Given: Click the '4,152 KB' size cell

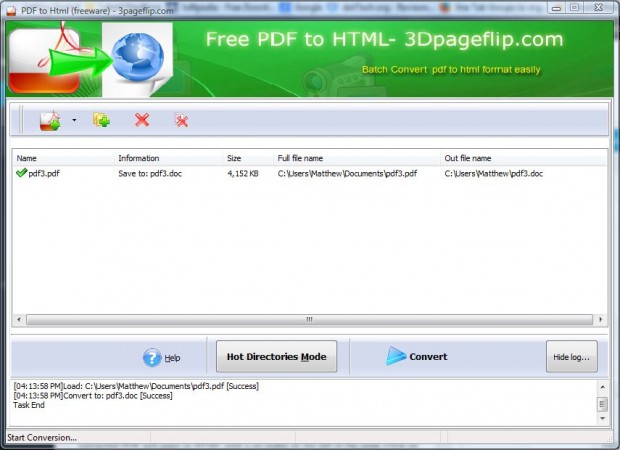Looking at the screenshot, I should coord(243,174).
